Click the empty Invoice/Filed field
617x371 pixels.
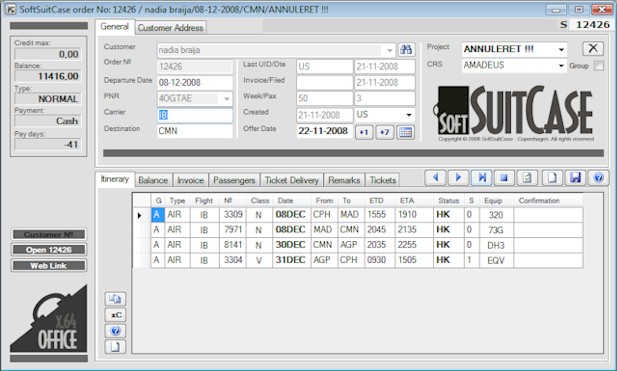point(324,83)
